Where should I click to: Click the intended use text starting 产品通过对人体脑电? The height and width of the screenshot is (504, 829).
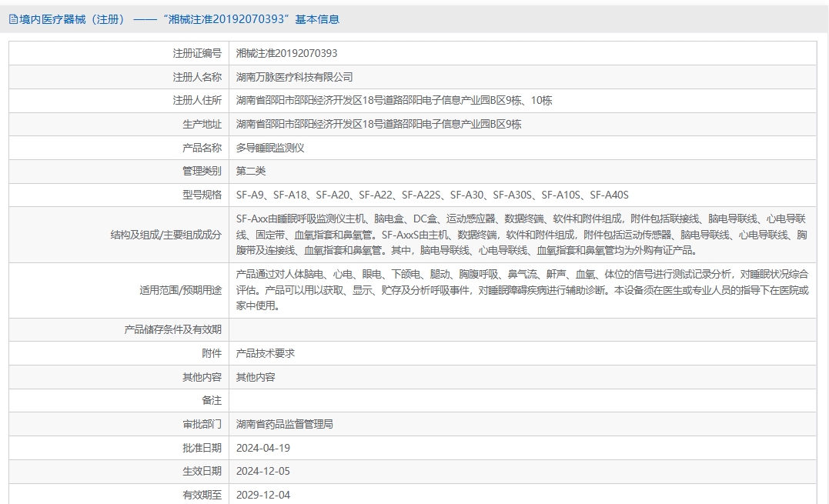tap(523, 290)
